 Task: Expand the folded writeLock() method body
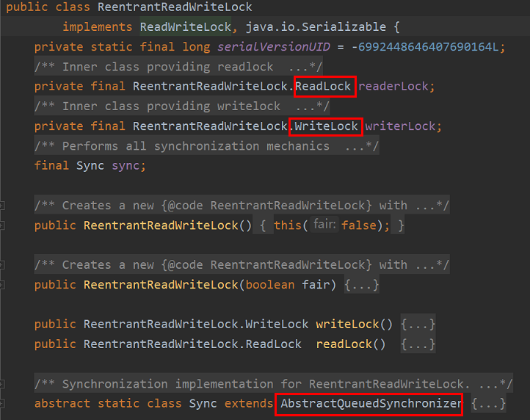coord(418,325)
